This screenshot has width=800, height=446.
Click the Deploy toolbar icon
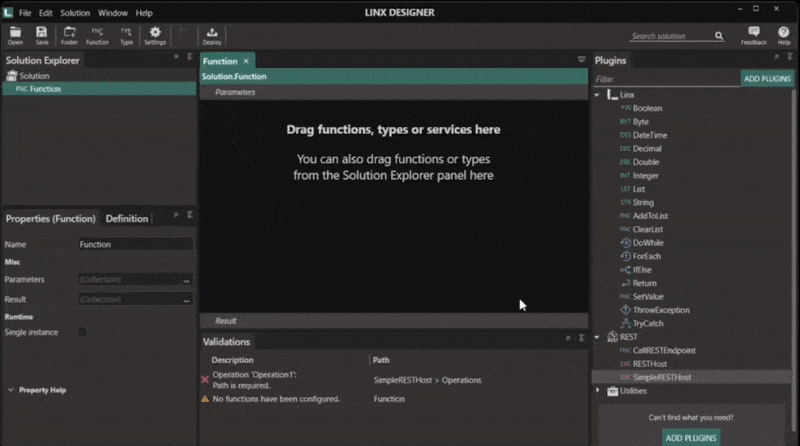click(x=212, y=36)
